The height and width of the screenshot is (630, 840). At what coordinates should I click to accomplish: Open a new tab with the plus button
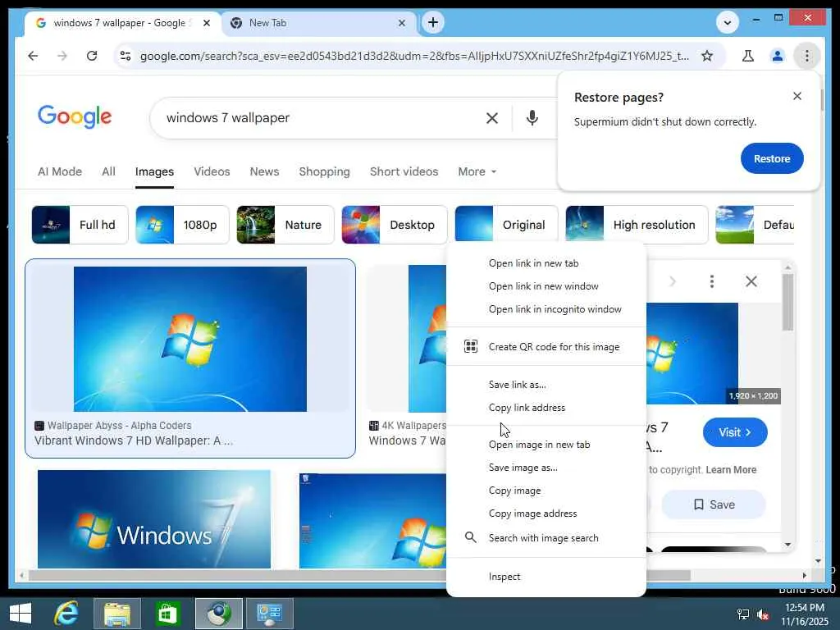click(x=433, y=22)
